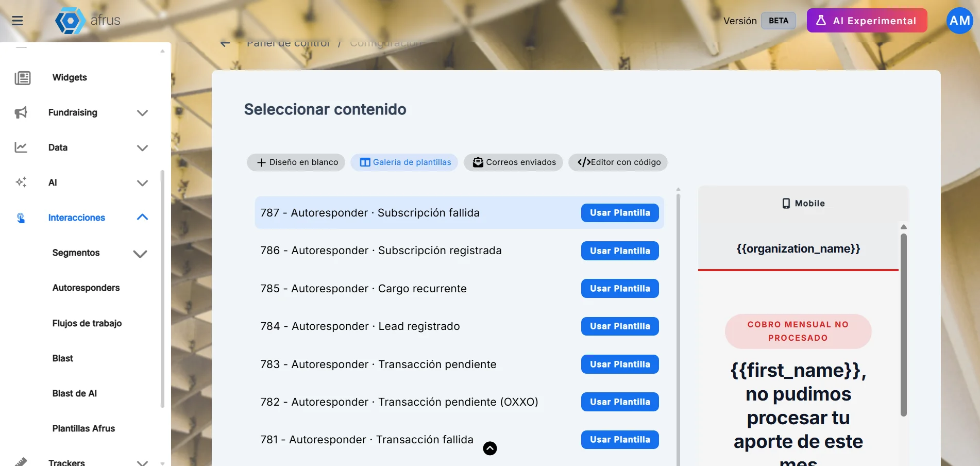Click the back arrow in breadcrumb
The image size is (980, 466).
(x=225, y=43)
